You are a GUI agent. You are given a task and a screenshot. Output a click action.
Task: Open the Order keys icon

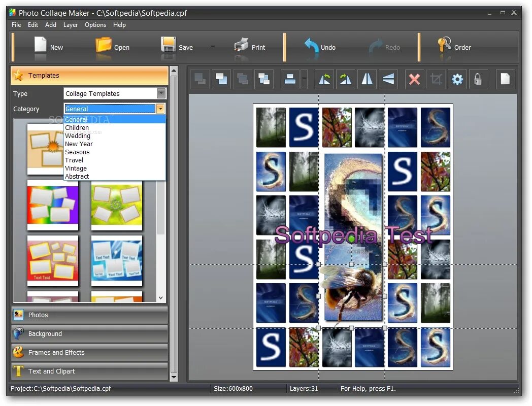pyautogui.click(x=445, y=45)
